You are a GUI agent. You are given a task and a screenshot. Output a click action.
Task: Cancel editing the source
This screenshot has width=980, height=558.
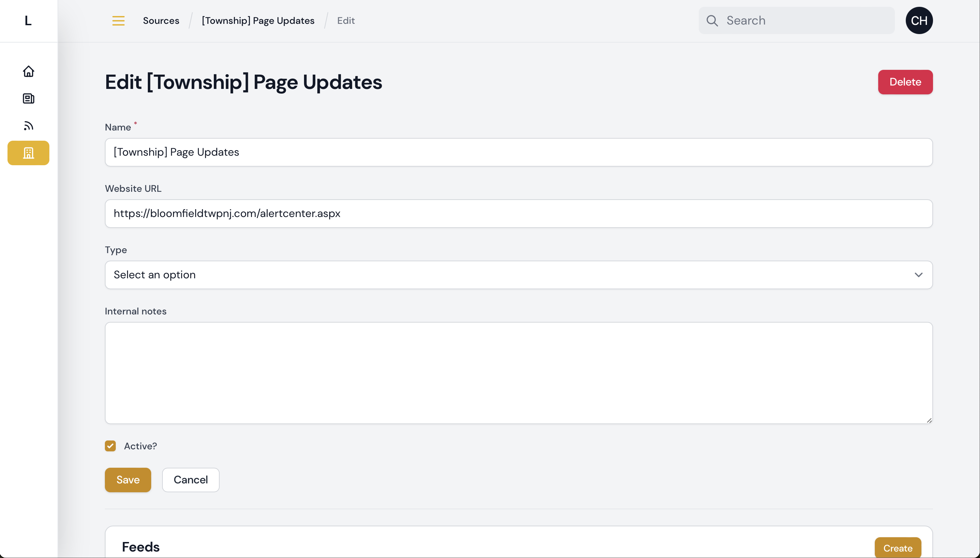pyautogui.click(x=190, y=480)
